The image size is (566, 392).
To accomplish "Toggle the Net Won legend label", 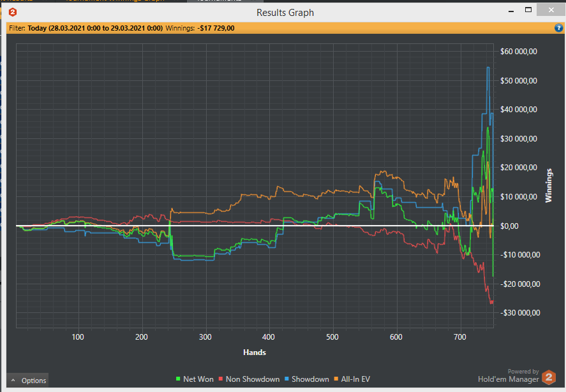I will click(x=198, y=379).
